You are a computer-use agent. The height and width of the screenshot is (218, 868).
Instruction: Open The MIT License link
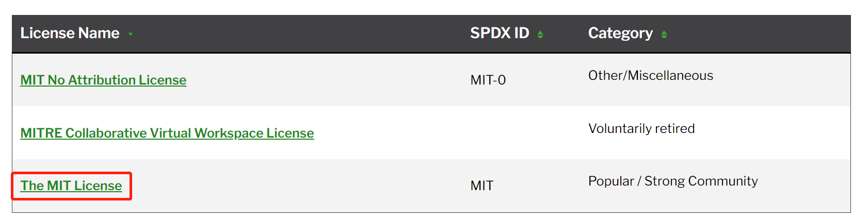pyautogui.click(x=71, y=186)
